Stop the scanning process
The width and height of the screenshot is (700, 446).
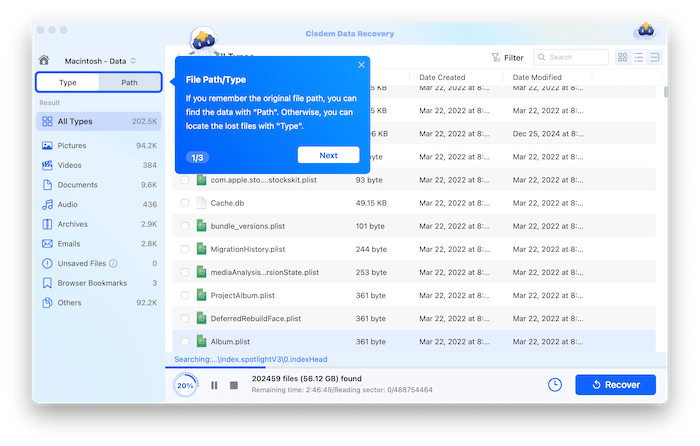click(x=234, y=385)
